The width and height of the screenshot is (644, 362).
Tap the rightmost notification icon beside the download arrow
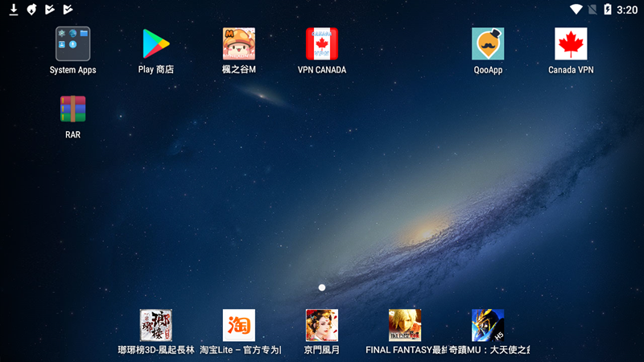pos(68,10)
